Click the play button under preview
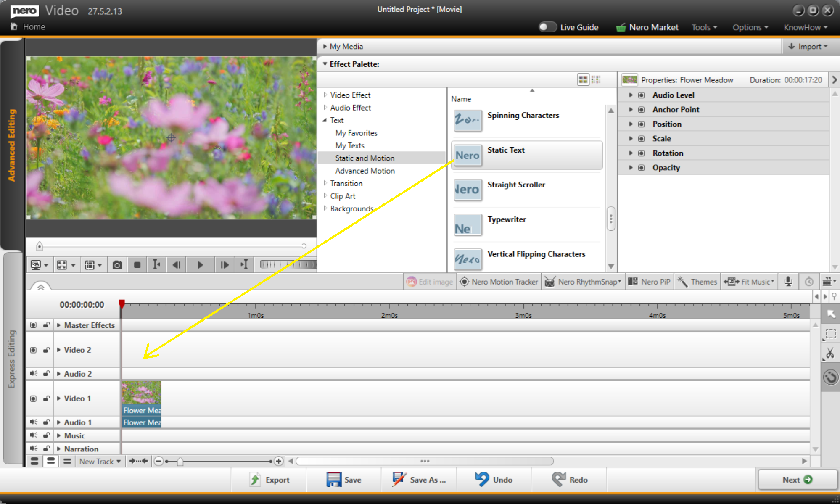The height and width of the screenshot is (504, 840). 200,265
